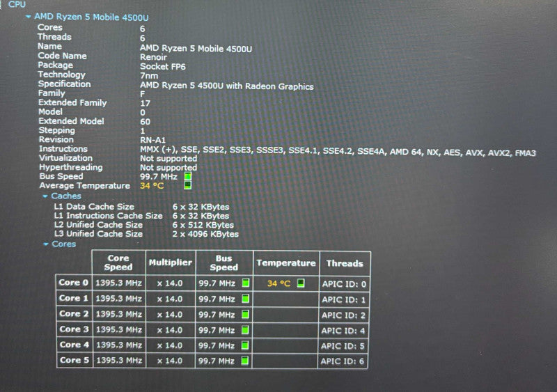Image resolution: width=557 pixels, height=392 pixels.
Task: Click the Bus Speed column header
Action: pyautogui.click(x=224, y=263)
